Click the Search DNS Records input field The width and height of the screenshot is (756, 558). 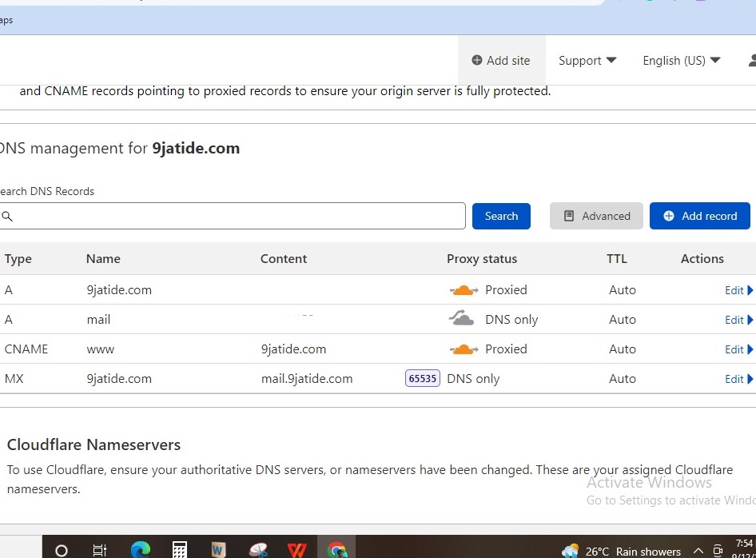click(x=233, y=216)
